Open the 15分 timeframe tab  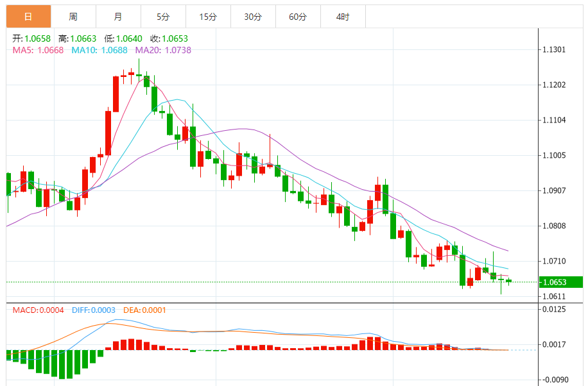[x=208, y=17]
